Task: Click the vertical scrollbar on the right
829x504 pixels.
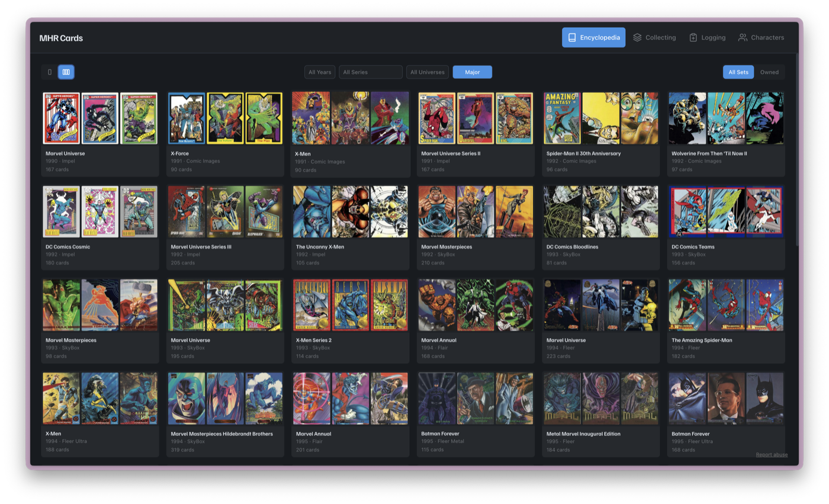Action: click(797, 150)
